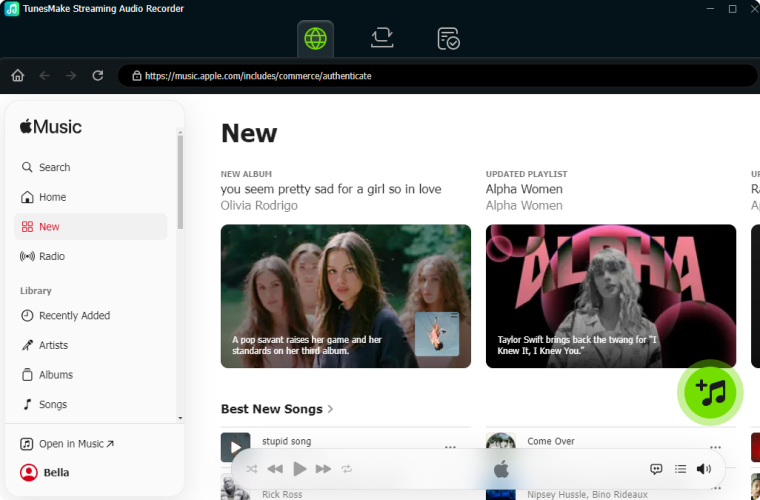Play 'stupid song' via thumbnail play button

[236, 447]
